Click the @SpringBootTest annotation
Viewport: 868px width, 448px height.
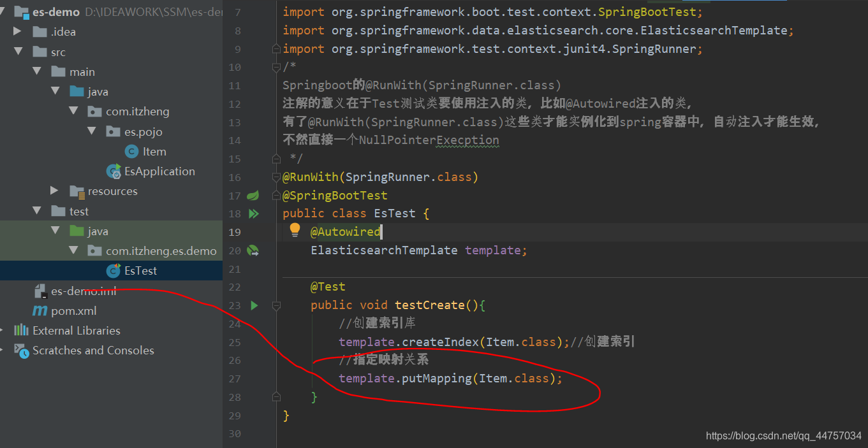(x=335, y=195)
